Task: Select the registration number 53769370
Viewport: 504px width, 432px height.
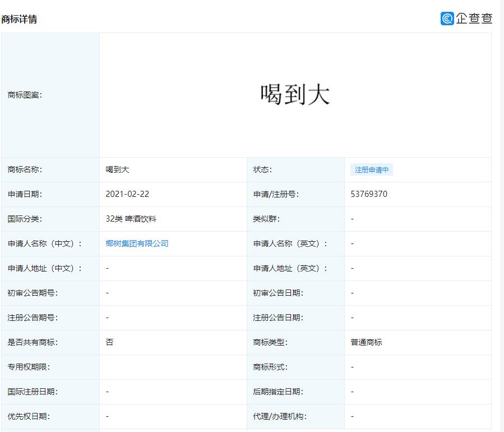Action: pyautogui.click(x=371, y=194)
